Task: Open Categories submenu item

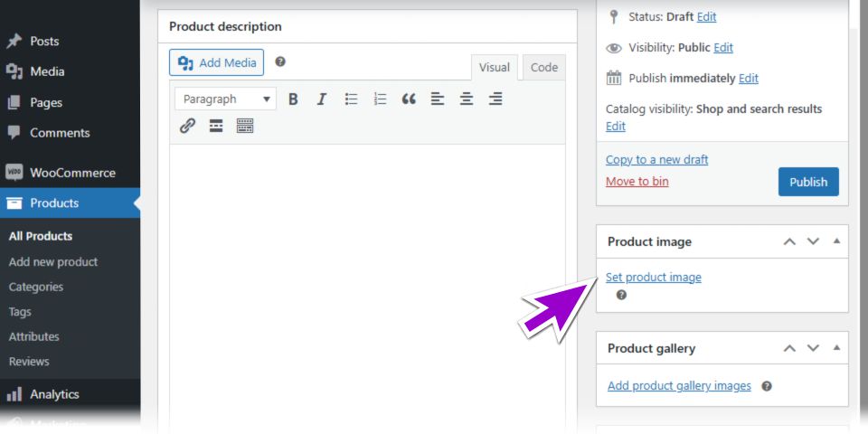Action: click(x=36, y=287)
